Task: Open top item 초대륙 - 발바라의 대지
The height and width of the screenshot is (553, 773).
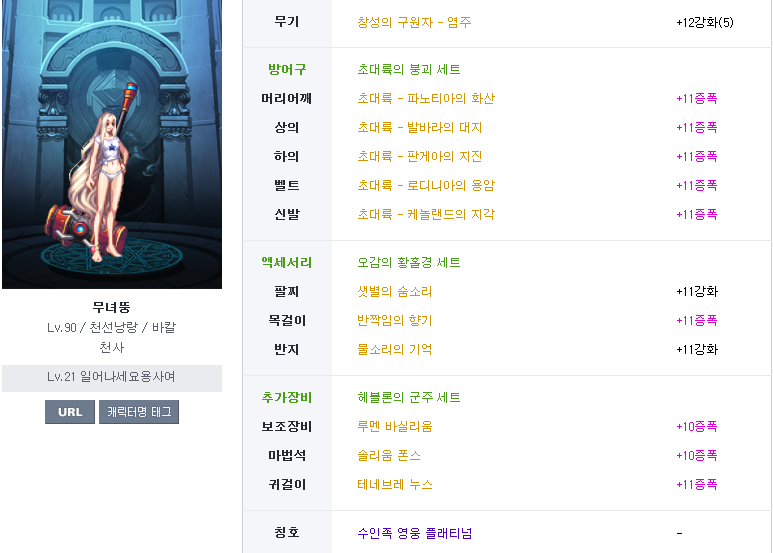Action: click(x=420, y=128)
